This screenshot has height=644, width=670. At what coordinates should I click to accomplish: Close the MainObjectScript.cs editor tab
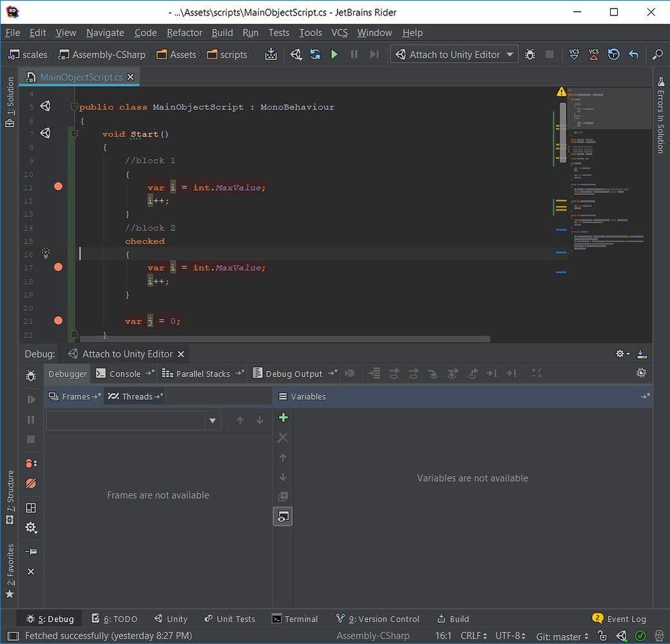[x=131, y=77]
